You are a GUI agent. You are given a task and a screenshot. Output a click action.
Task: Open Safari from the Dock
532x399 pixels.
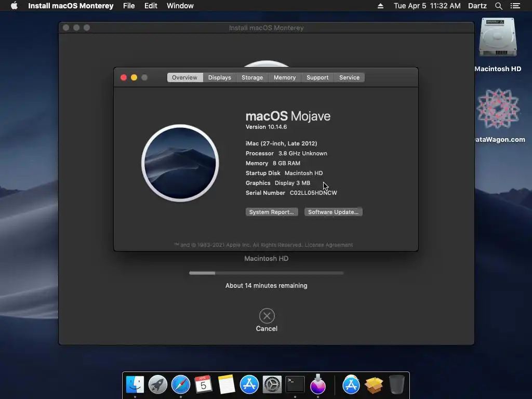pos(180,384)
